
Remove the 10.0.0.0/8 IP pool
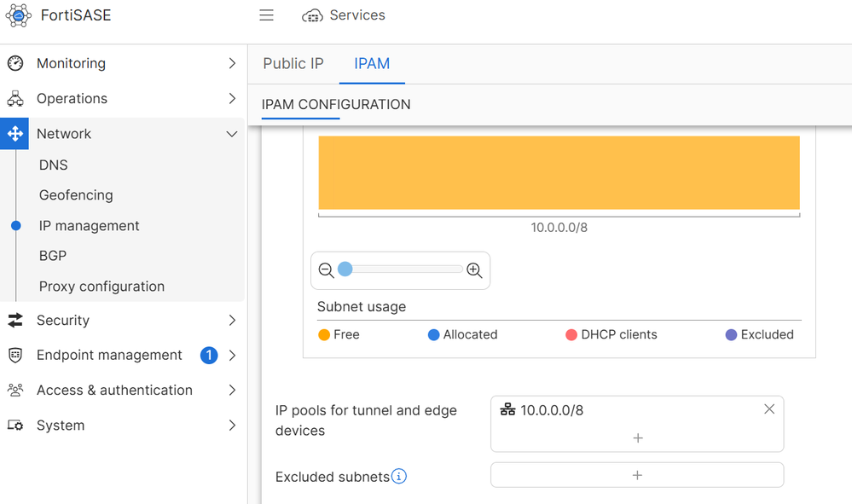[769, 409]
